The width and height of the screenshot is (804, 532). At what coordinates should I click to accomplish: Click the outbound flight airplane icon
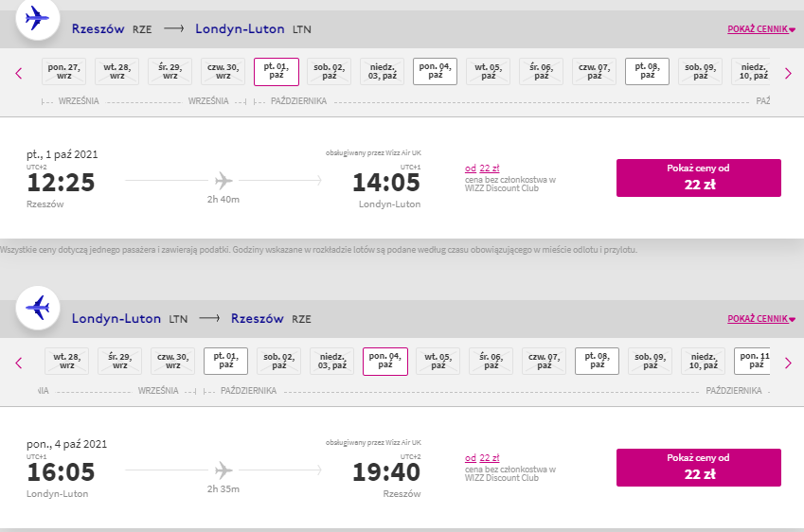(x=38, y=18)
